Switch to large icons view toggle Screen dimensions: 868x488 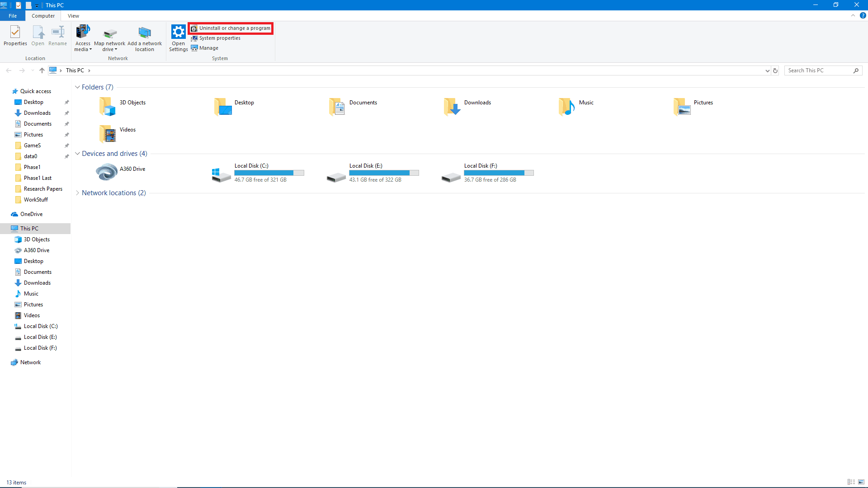coord(861,482)
